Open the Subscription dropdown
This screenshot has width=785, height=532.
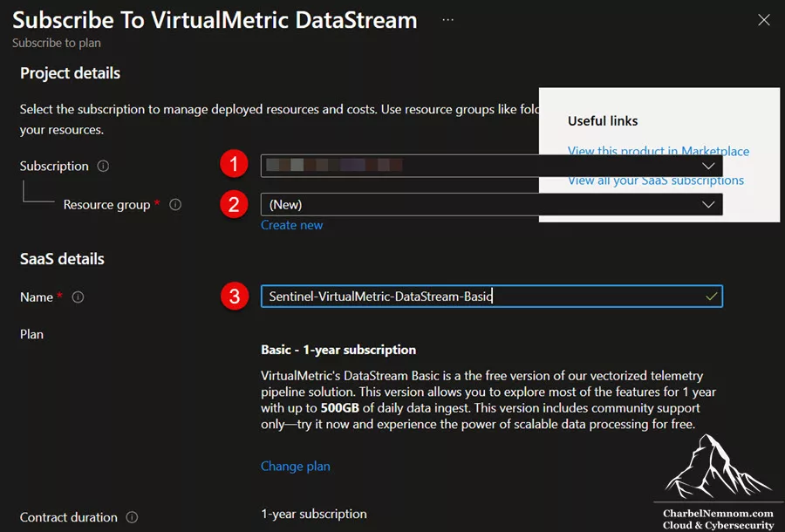tap(492, 166)
